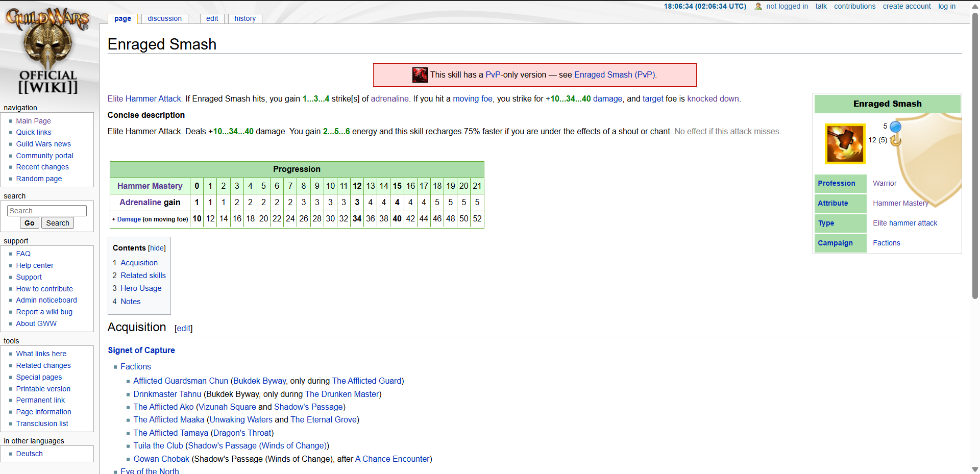Open The Afflicted Ako page

(163, 407)
